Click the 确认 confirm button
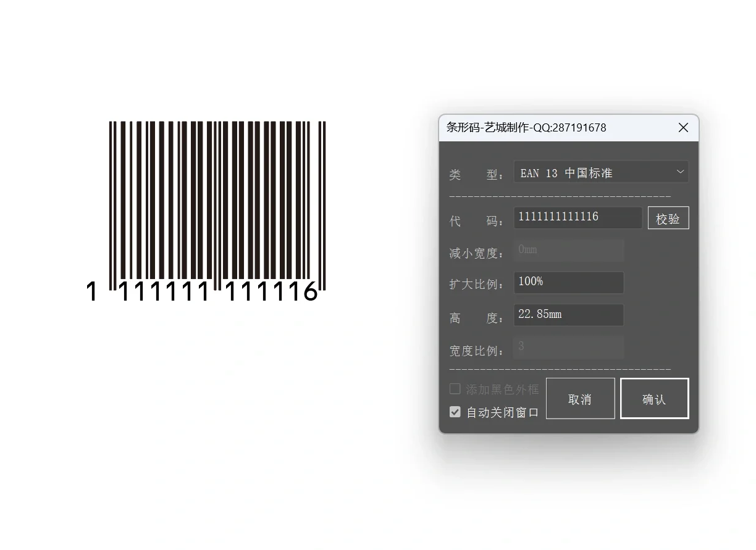 (x=655, y=399)
